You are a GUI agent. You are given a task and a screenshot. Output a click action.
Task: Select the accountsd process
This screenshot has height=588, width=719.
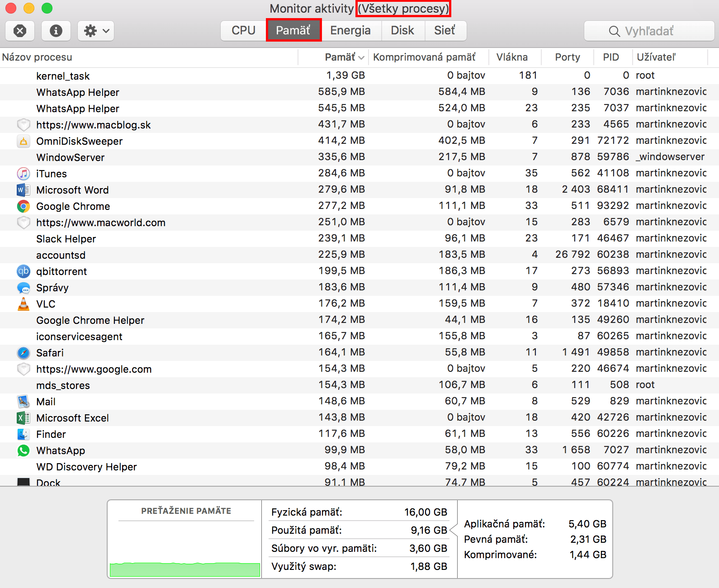pyautogui.click(x=359, y=255)
